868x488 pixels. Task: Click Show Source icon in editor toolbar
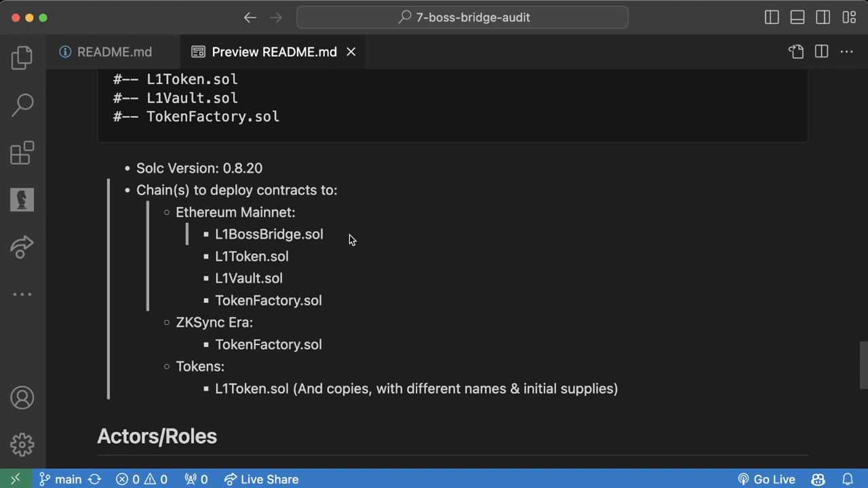[796, 52]
